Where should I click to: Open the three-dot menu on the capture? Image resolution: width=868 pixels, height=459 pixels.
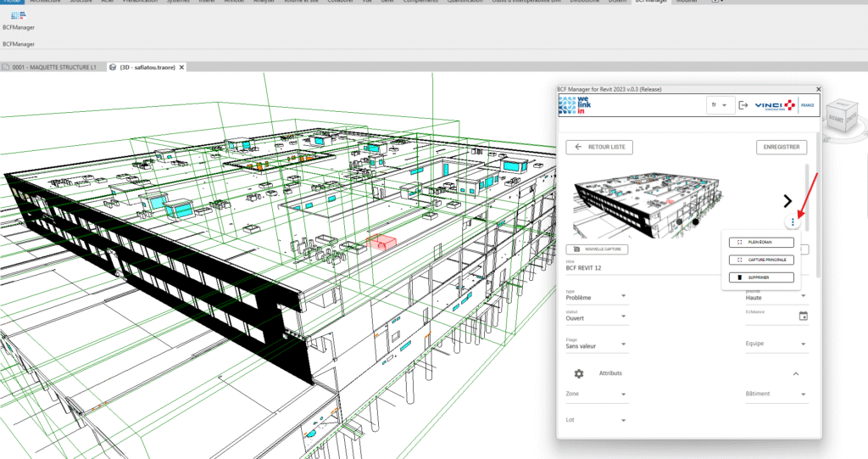[x=793, y=222]
